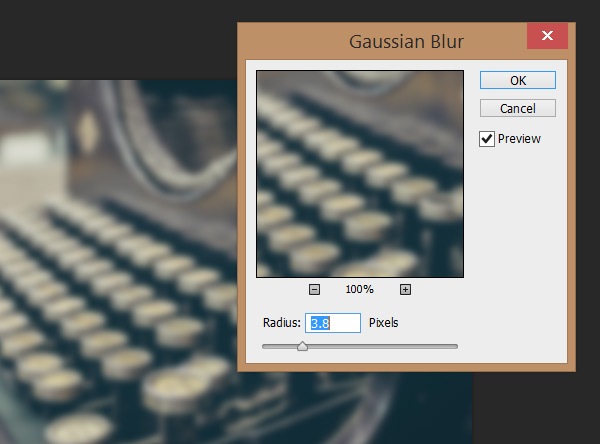Focus the Radius value input field
This screenshot has height=444, width=600.
334,323
